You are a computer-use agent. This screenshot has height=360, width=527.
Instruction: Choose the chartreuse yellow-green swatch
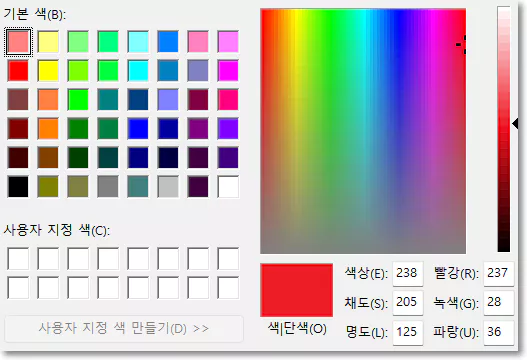click(78, 71)
